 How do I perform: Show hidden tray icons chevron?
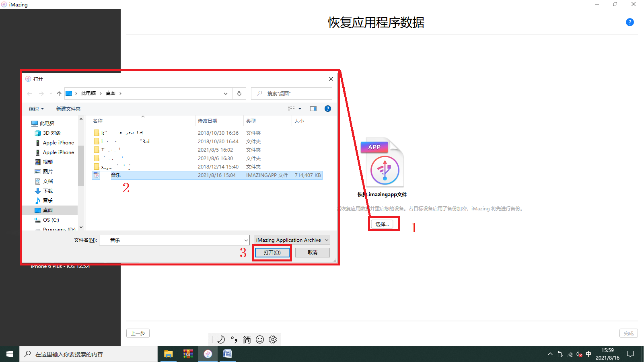(550, 354)
